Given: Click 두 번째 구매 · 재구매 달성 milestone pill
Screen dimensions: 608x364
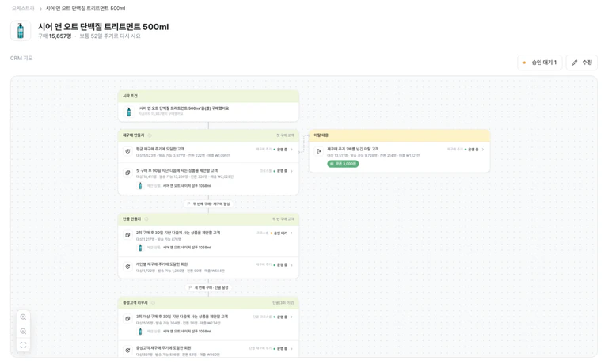Looking at the screenshot, I should tap(208, 203).
